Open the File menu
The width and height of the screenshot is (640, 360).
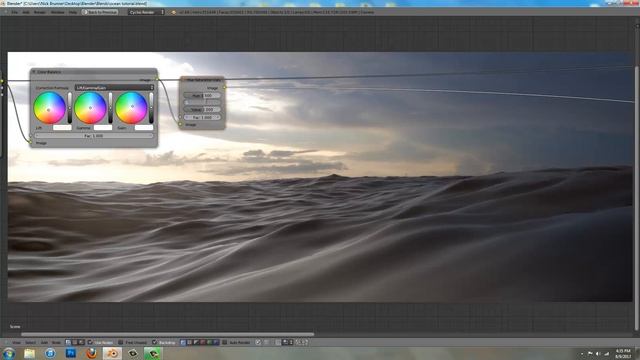click(x=15, y=12)
